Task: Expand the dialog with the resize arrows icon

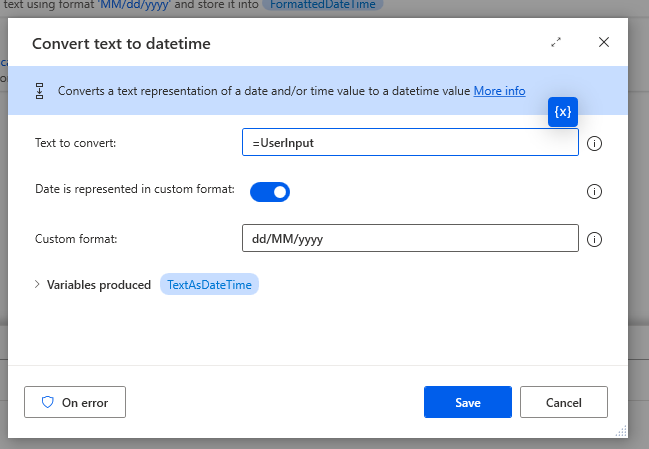Action: [556, 42]
